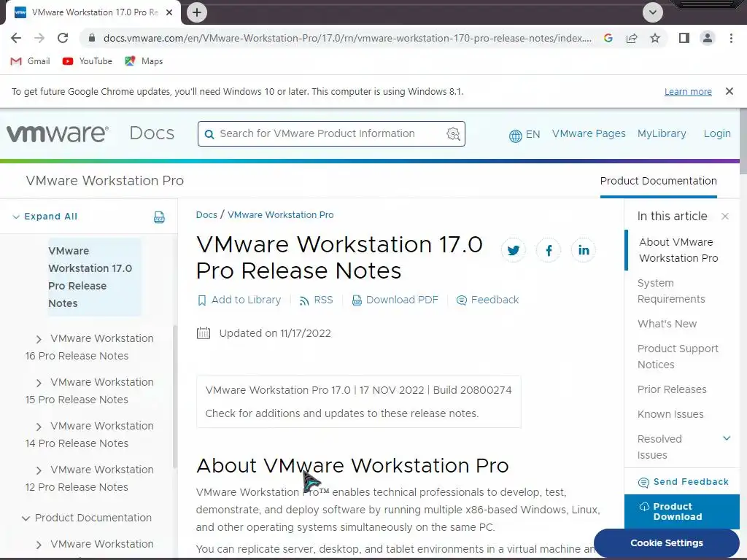Open Chrome's three-dot menu
Viewport: 747px width, 560px height.
(731, 38)
